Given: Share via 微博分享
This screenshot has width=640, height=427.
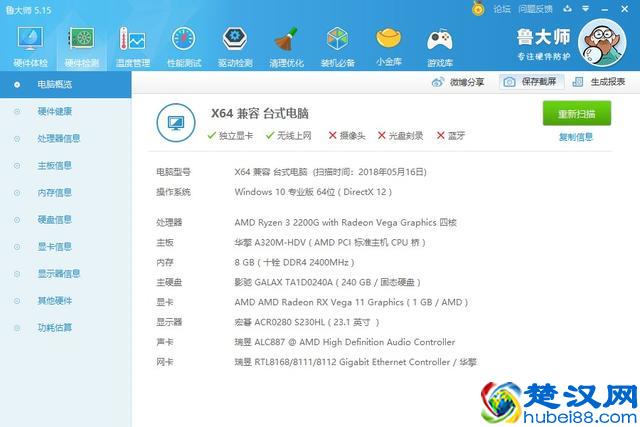Looking at the screenshot, I should point(458,82).
